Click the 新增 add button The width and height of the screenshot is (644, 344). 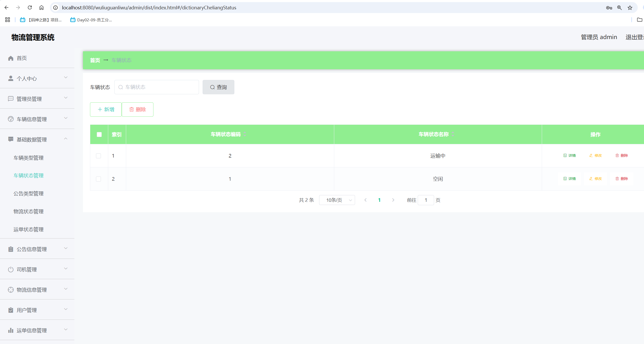(106, 109)
